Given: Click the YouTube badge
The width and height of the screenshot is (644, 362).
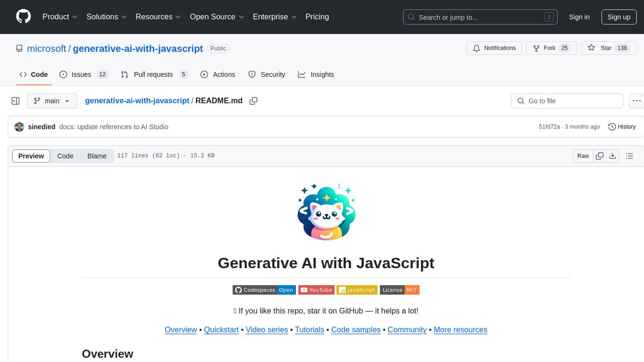Looking at the screenshot, I should (316, 290).
